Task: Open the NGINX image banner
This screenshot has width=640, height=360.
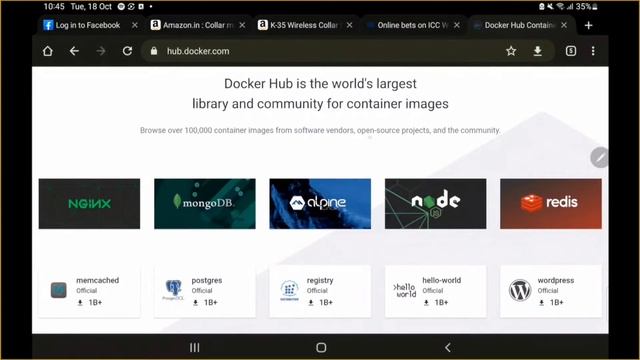Action: 89,204
